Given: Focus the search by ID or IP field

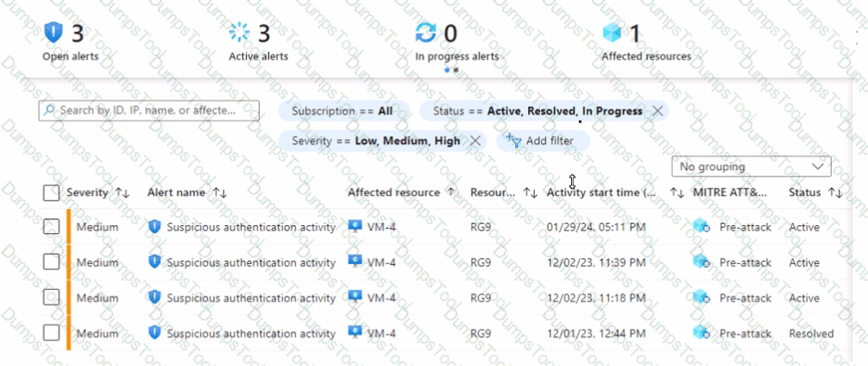Looking at the screenshot, I should (x=149, y=110).
